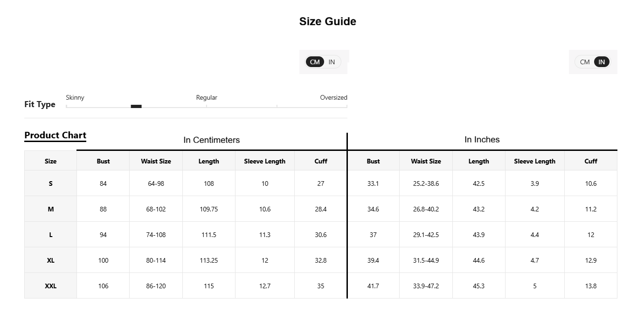Click the inches waist value 29.1-42.5
Image resolution: width=644 pixels, height=326 pixels.
click(426, 235)
